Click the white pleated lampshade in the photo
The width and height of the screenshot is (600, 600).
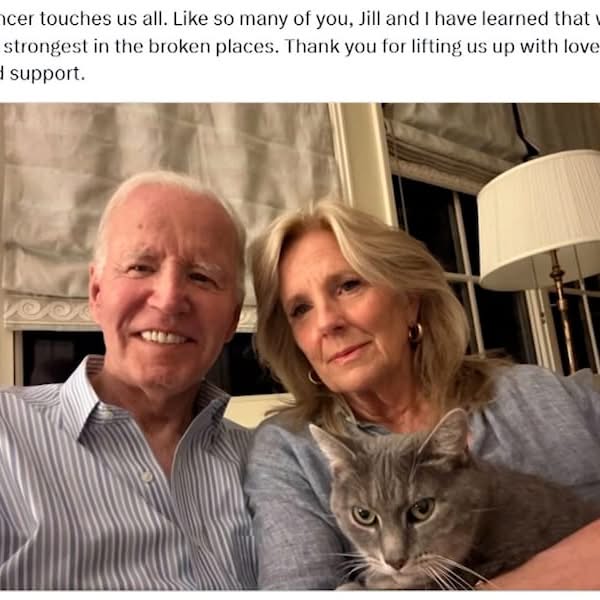coord(540,218)
